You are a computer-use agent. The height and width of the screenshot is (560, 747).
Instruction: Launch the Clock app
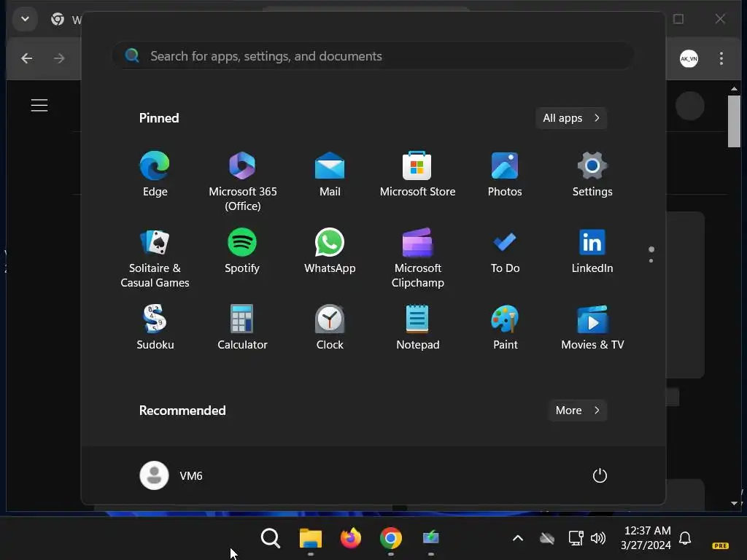pos(330,327)
